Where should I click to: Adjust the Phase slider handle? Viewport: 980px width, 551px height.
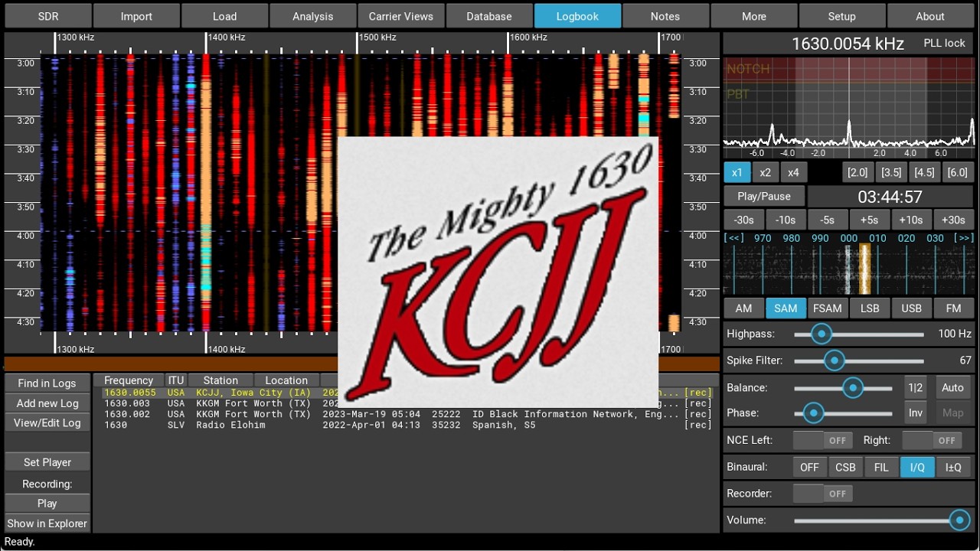[x=813, y=413]
